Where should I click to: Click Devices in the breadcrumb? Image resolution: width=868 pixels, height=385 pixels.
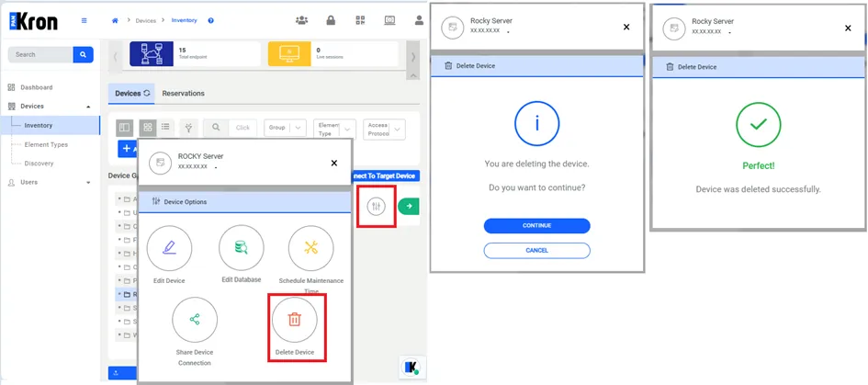coord(146,20)
